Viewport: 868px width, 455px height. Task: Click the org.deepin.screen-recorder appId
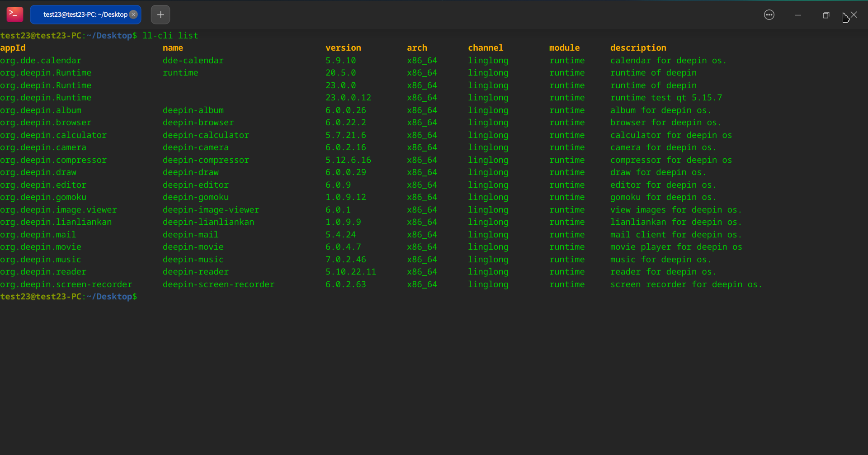66,284
